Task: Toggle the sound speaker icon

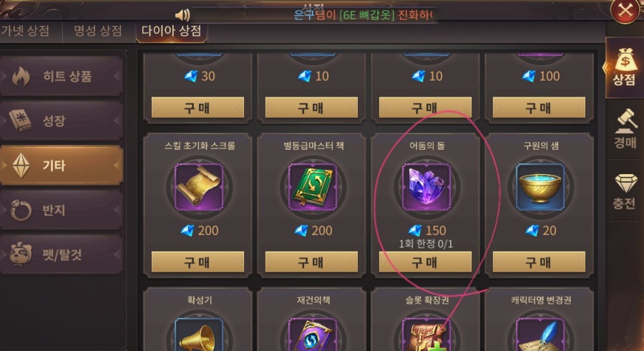Action: [182, 15]
